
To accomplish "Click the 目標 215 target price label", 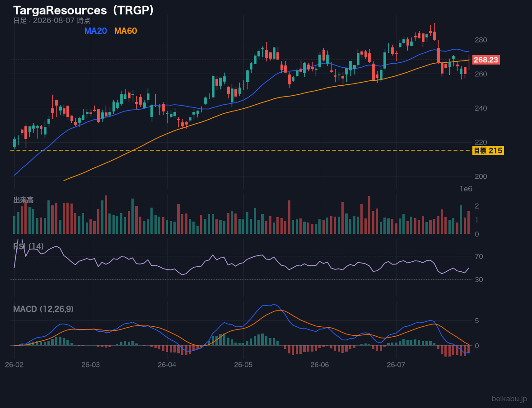I will (488, 151).
